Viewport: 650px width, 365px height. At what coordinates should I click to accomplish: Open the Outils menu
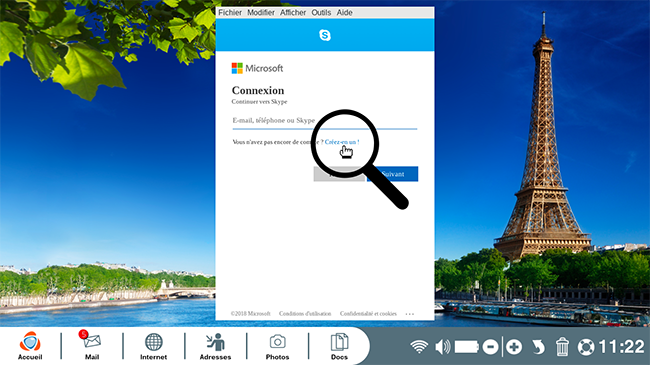click(x=321, y=12)
